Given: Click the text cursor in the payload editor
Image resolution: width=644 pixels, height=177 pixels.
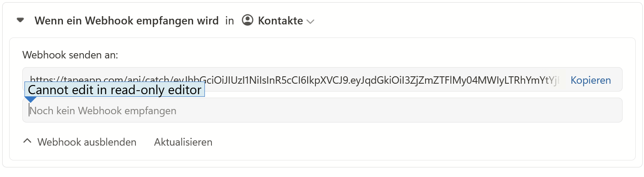Looking at the screenshot, I should (x=29, y=110).
